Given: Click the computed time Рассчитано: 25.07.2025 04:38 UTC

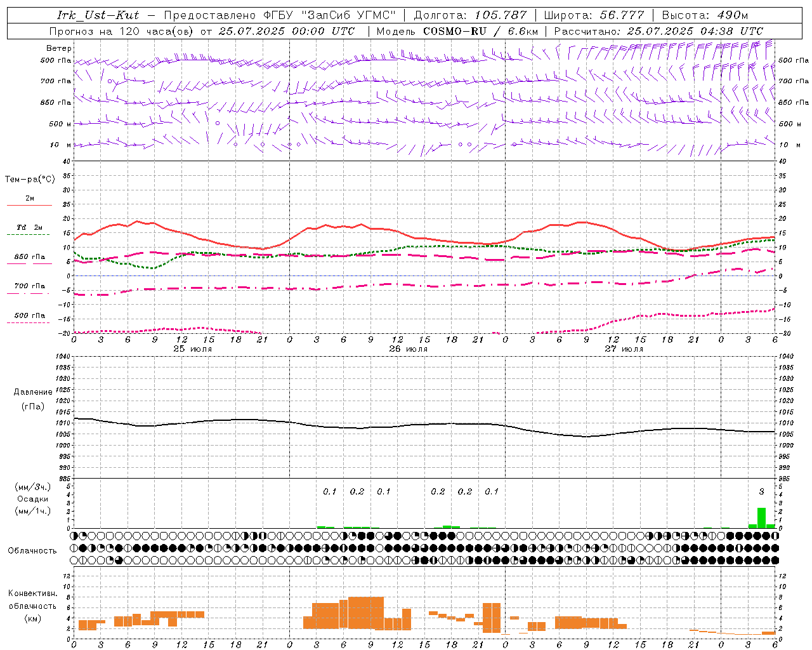Looking at the screenshot, I should coord(658,31).
